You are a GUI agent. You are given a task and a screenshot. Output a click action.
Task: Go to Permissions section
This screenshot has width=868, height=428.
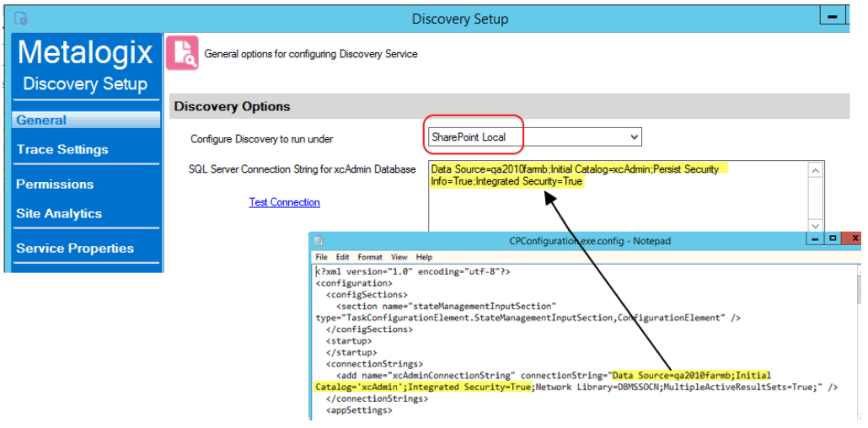click(55, 185)
